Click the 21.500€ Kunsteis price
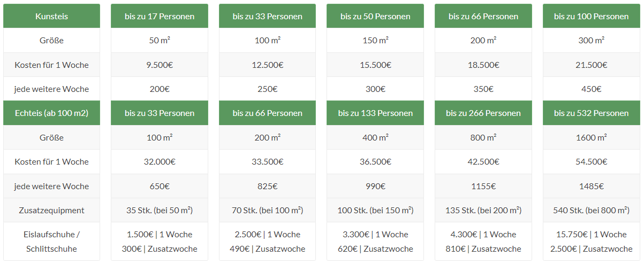The image size is (644, 264). (x=591, y=65)
